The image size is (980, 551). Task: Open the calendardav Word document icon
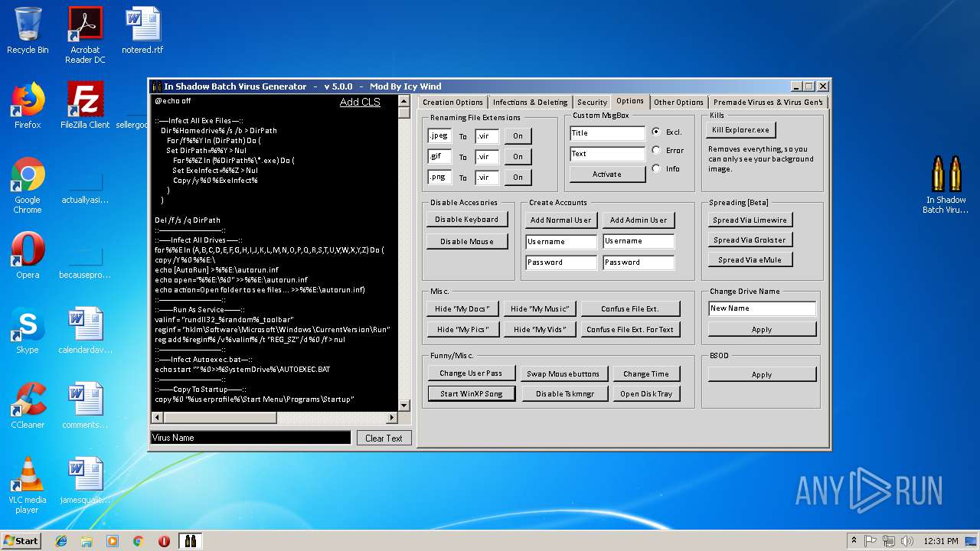pos(85,331)
